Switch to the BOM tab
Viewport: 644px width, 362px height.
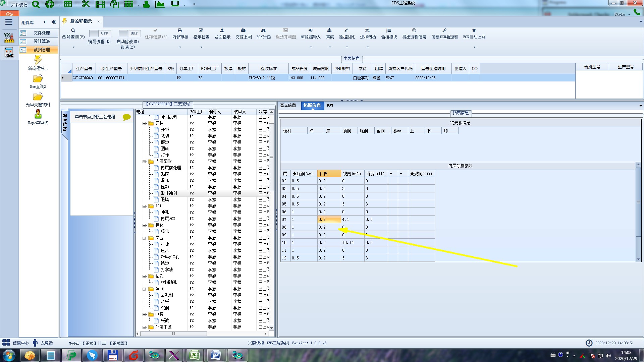(330, 105)
